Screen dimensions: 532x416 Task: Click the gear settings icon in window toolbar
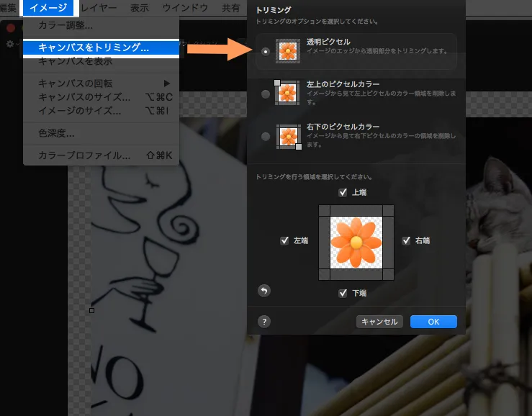point(10,44)
